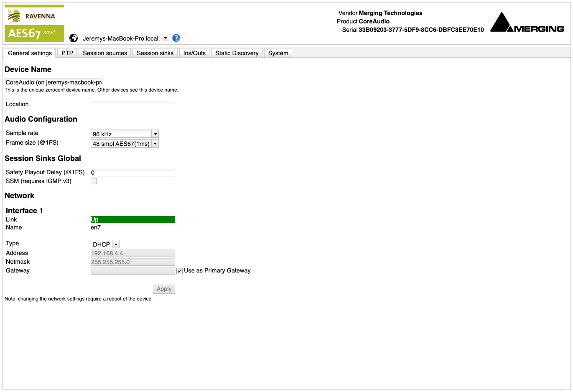Expand the Jeremys-MacBook-Pro.local device selector
The image size is (573, 392).
pos(125,38)
